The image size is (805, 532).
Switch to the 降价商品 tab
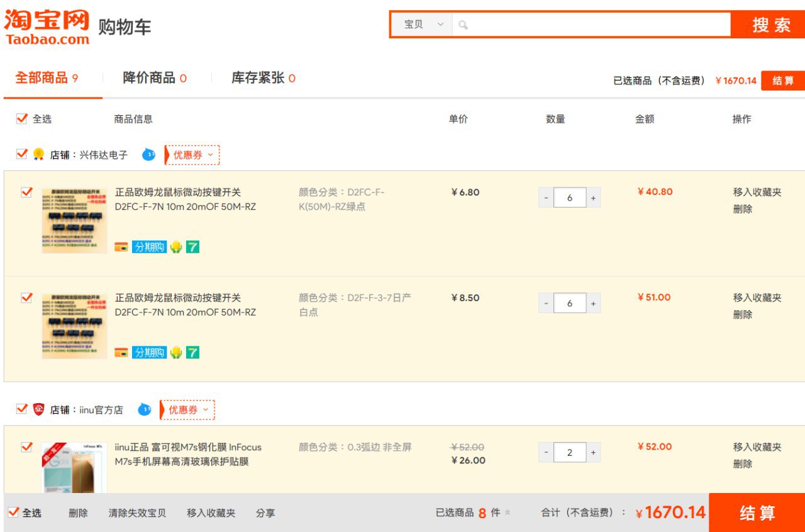click(x=155, y=78)
